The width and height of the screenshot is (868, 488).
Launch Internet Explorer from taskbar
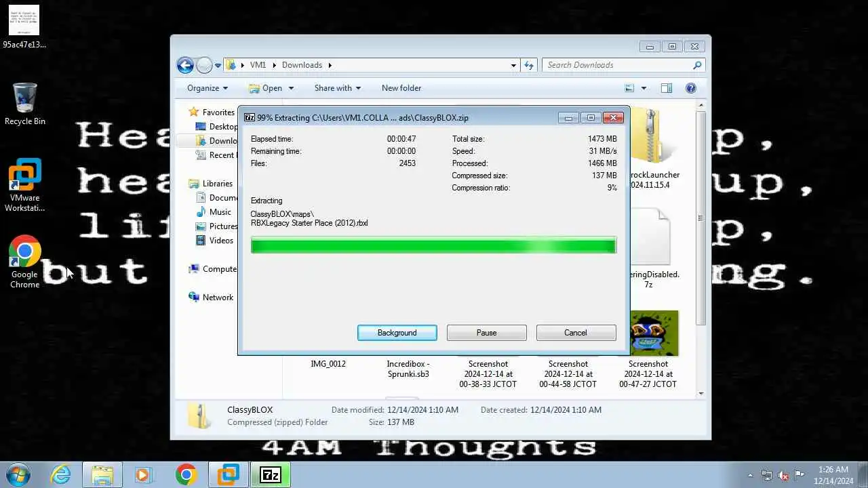(61, 474)
